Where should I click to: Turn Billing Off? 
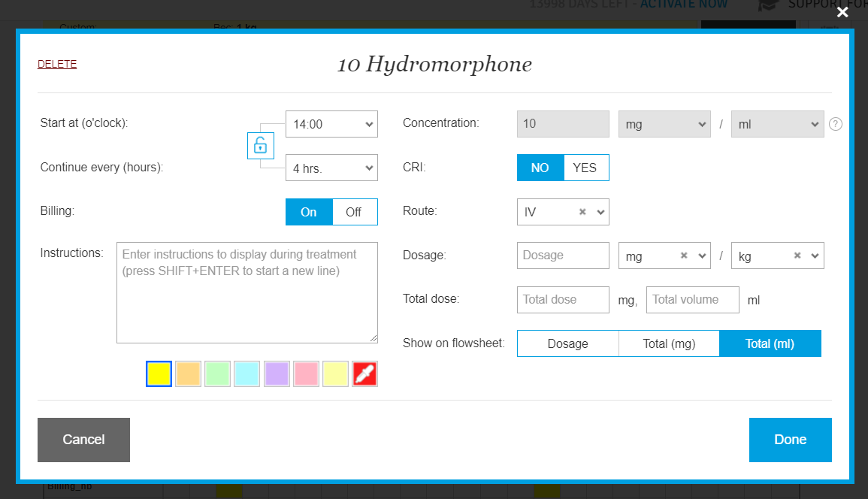pos(354,212)
